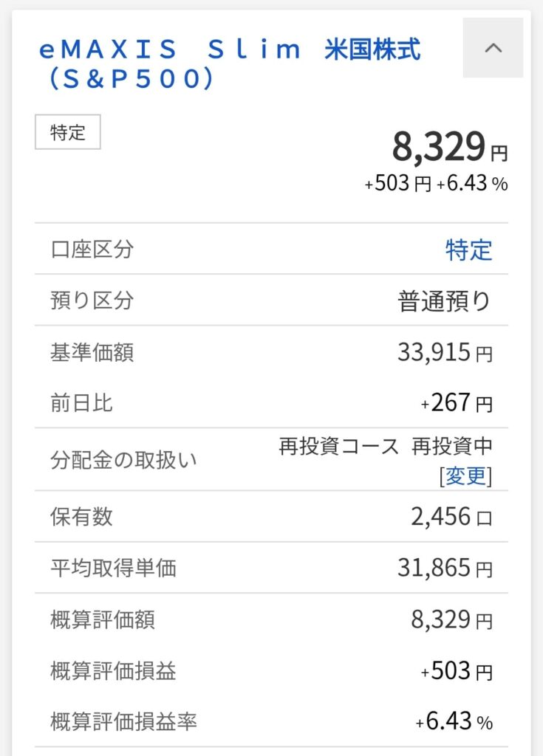The image size is (543, 756).
Task: Click the blue 特定 link in the 口座区分 row
Action: (468, 250)
